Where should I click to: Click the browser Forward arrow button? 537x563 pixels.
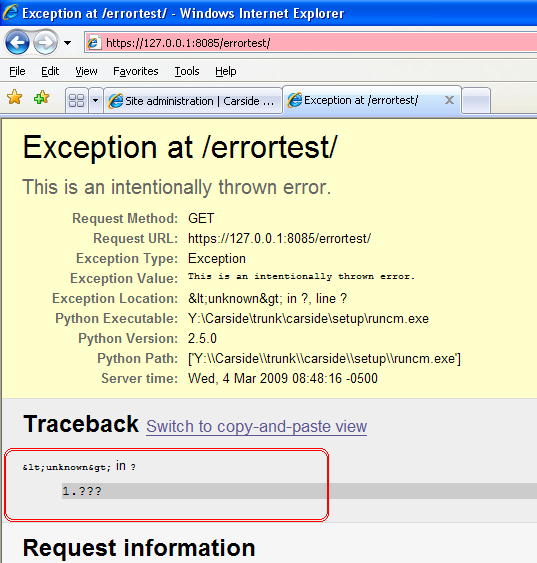tap(45, 43)
